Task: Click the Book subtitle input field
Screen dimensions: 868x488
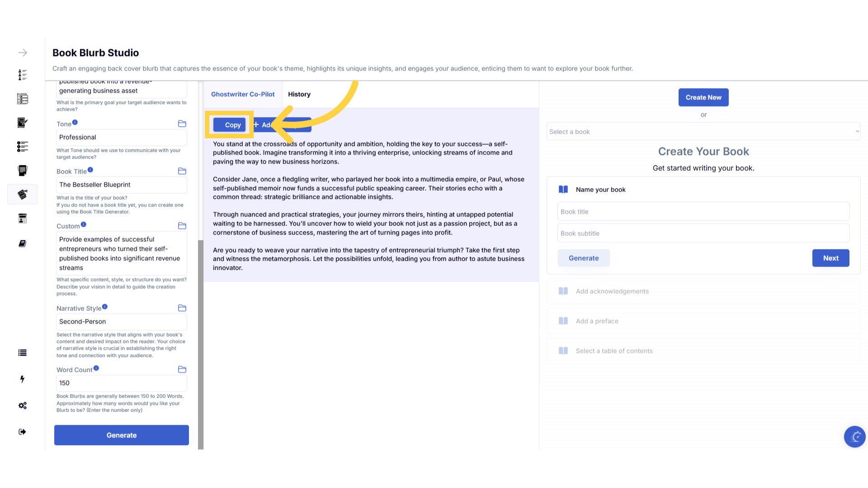Action: click(703, 234)
